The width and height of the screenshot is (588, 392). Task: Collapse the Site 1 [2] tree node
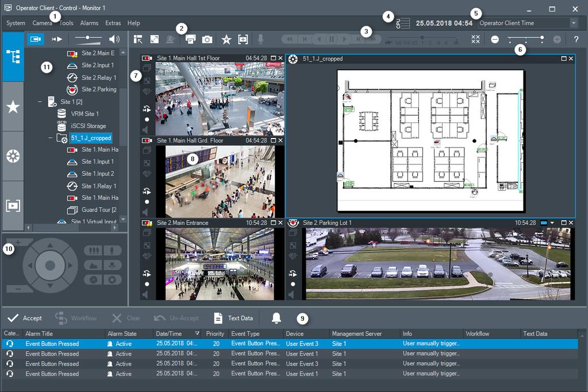click(x=40, y=102)
